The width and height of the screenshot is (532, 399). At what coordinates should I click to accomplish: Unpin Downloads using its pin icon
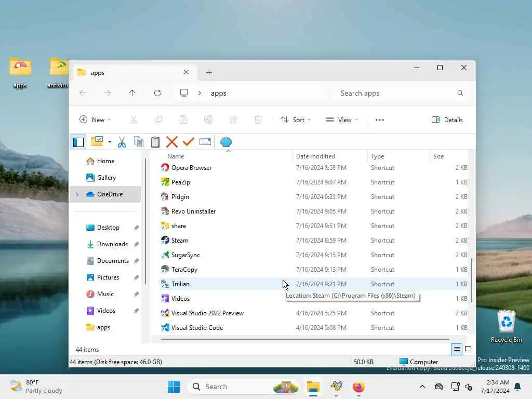pos(137,244)
